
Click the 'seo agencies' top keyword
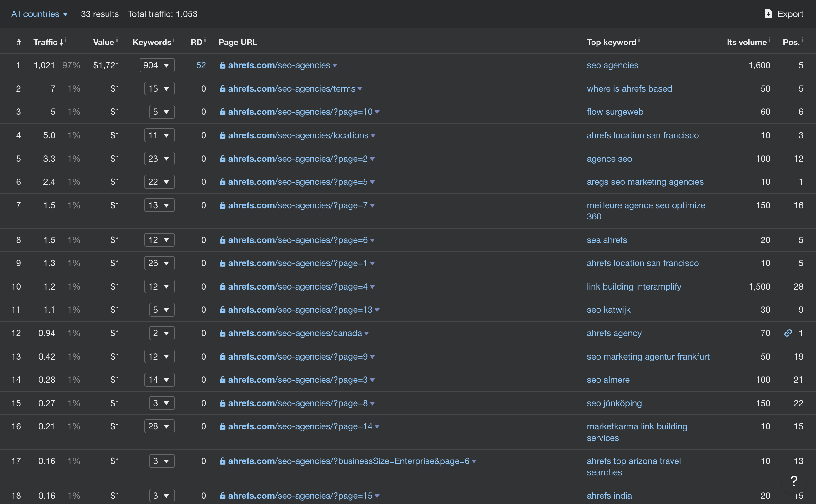(613, 65)
